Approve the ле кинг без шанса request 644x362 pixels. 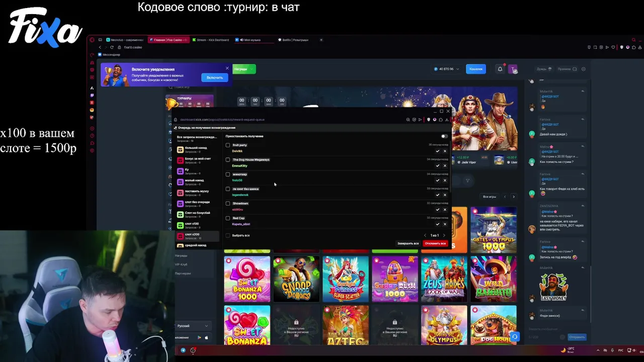437,195
